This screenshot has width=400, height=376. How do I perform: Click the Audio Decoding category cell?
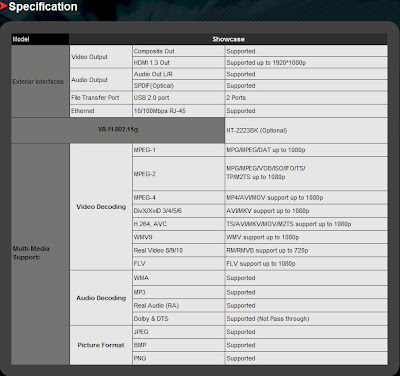point(101,298)
